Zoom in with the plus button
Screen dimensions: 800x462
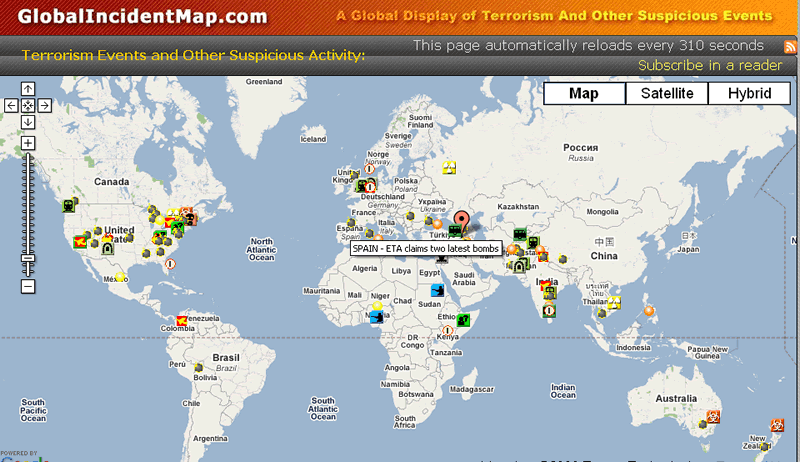(28, 143)
